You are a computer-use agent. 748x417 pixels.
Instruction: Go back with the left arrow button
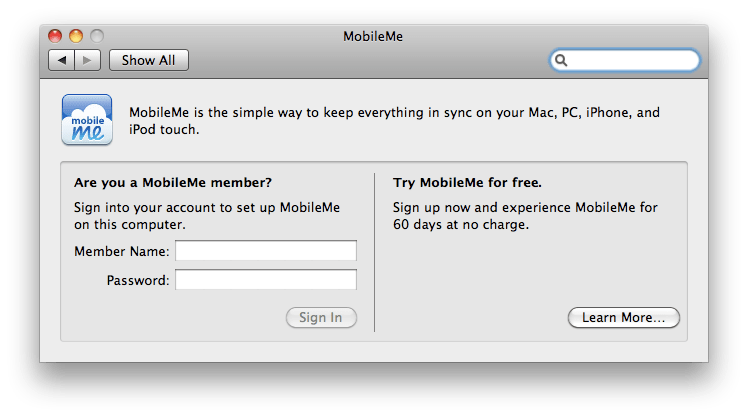click(x=62, y=60)
